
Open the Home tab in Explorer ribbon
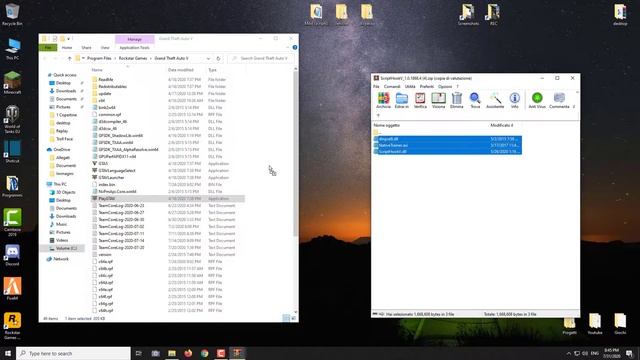point(67,48)
